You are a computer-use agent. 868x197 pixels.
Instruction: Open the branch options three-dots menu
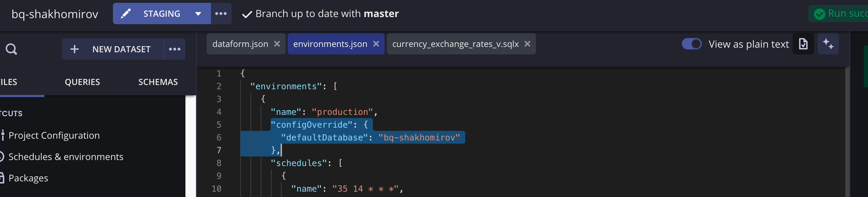[221, 14]
